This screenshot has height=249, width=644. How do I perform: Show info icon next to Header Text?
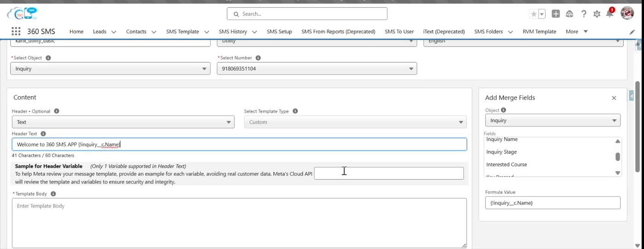point(43,134)
